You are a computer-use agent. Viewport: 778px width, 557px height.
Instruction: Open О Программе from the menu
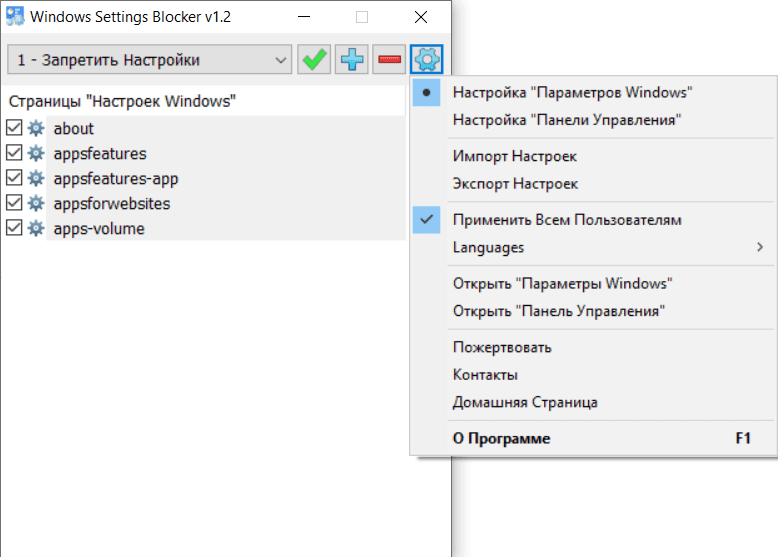tap(593, 438)
